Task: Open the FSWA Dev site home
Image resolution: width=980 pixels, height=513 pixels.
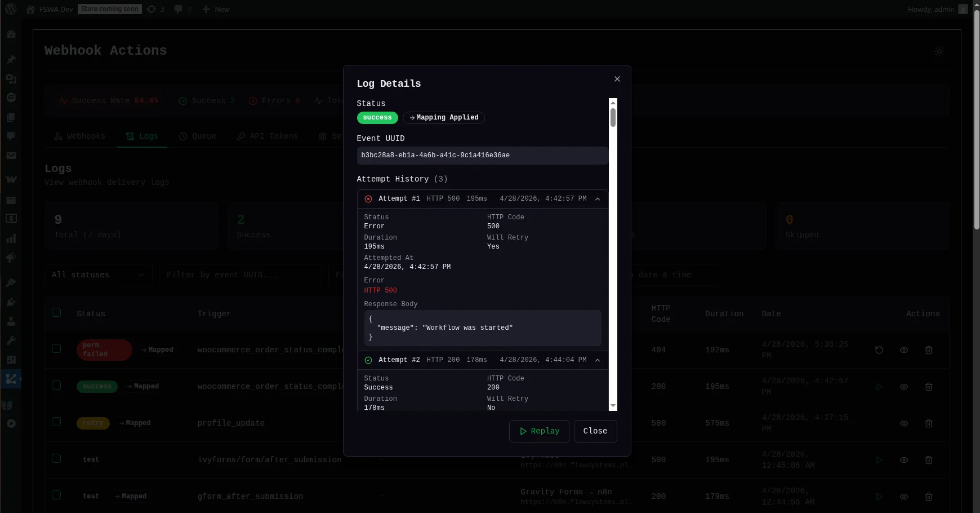Action: pyautogui.click(x=50, y=9)
